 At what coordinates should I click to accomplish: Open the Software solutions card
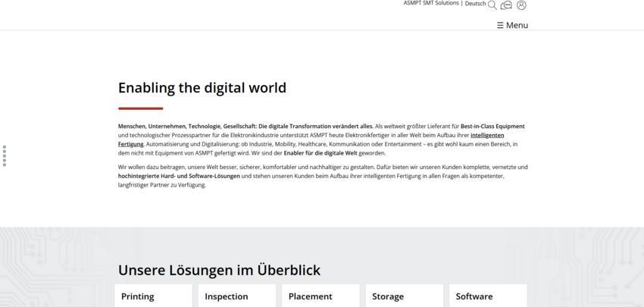489,296
